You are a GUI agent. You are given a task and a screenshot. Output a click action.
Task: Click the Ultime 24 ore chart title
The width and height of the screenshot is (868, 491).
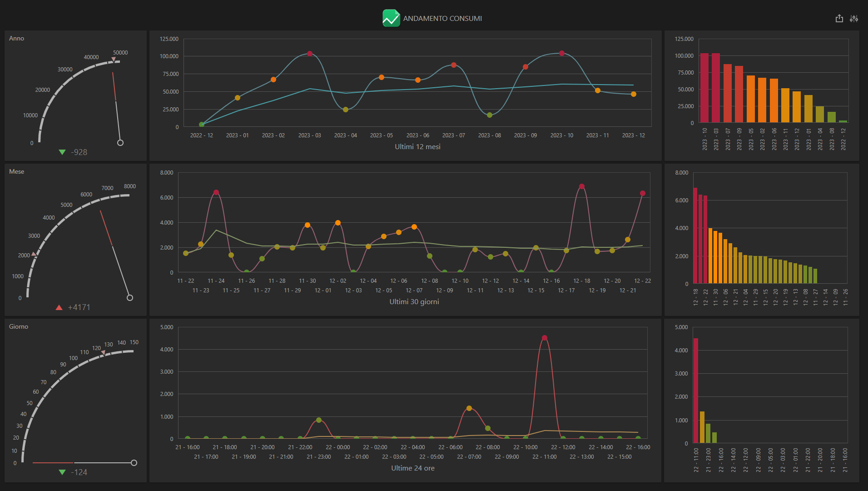click(x=413, y=468)
